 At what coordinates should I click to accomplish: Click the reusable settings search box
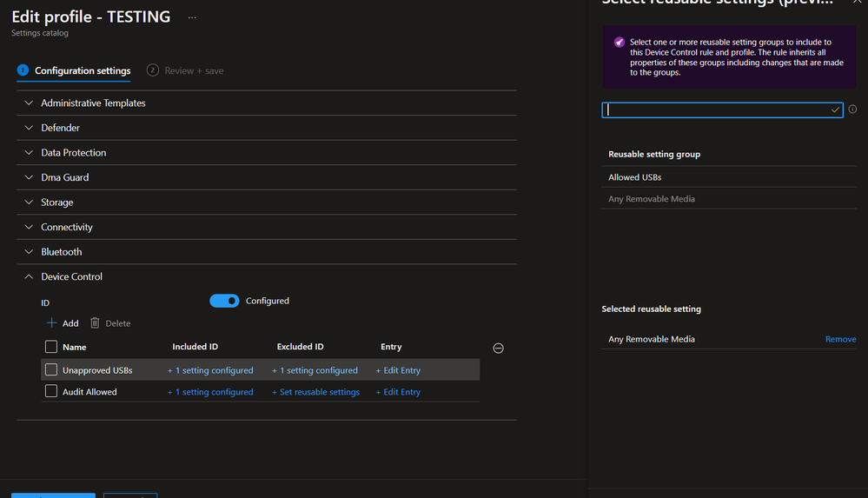pyautogui.click(x=722, y=110)
